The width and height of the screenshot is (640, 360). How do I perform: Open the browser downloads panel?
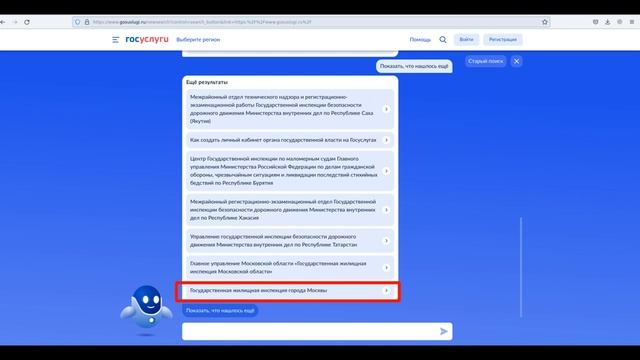pos(607,22)
